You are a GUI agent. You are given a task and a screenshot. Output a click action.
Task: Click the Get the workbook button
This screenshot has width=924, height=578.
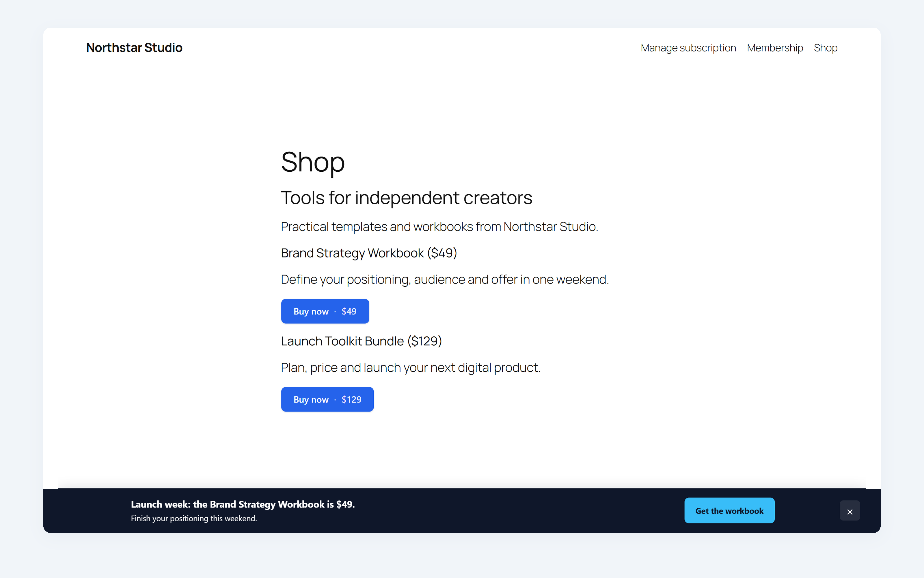[729, 511]
